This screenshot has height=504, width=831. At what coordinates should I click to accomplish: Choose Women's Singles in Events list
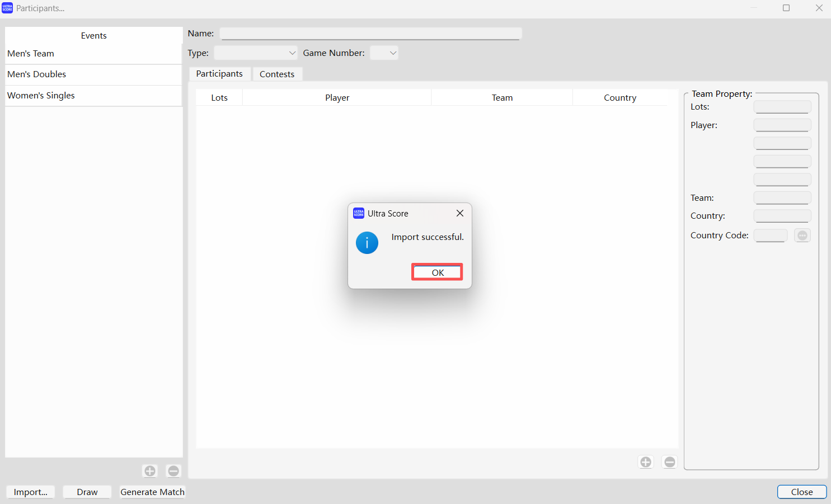(93, 96)
